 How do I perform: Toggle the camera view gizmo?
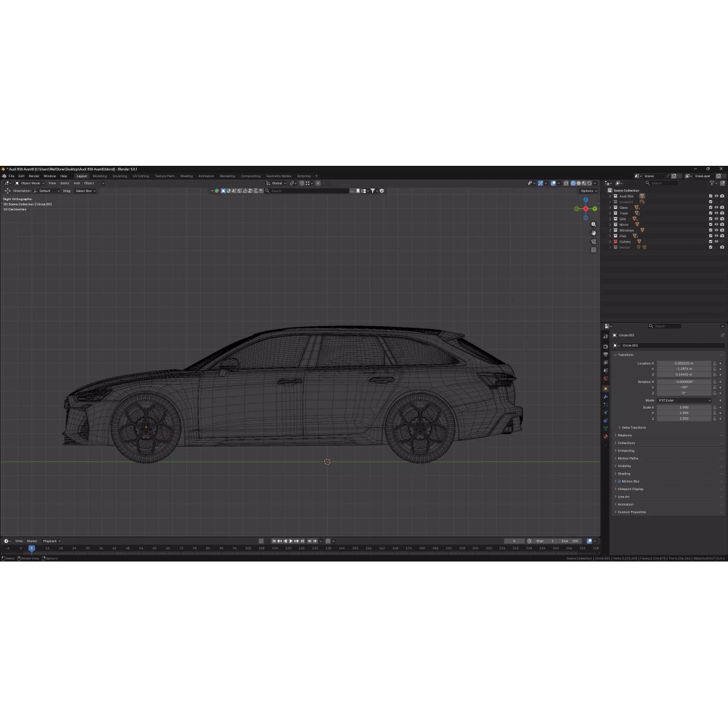pos(593,241)
